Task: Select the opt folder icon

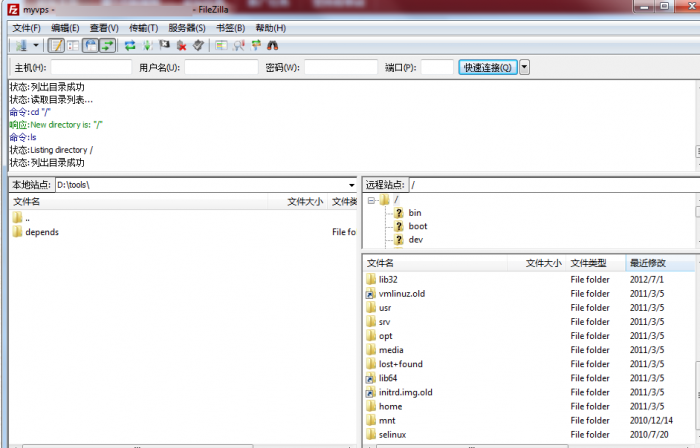Action: point(371,336)
